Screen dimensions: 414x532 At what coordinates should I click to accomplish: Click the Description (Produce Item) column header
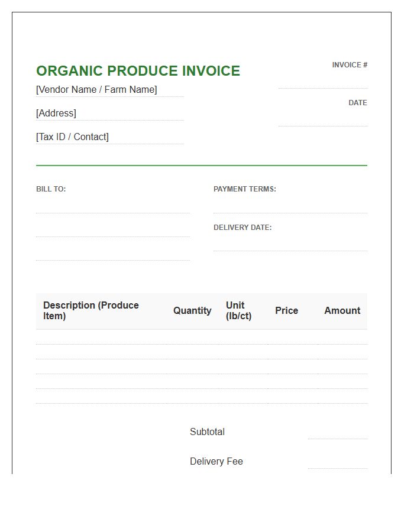[x=91, y=310]
